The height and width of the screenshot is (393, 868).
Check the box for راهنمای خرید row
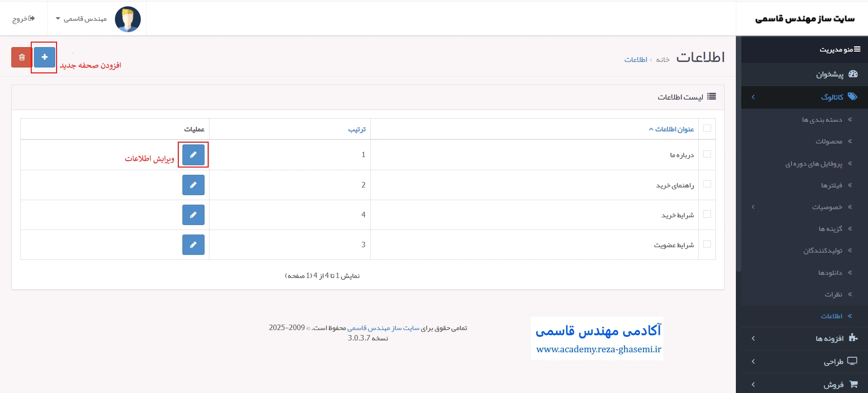point(707,184)
